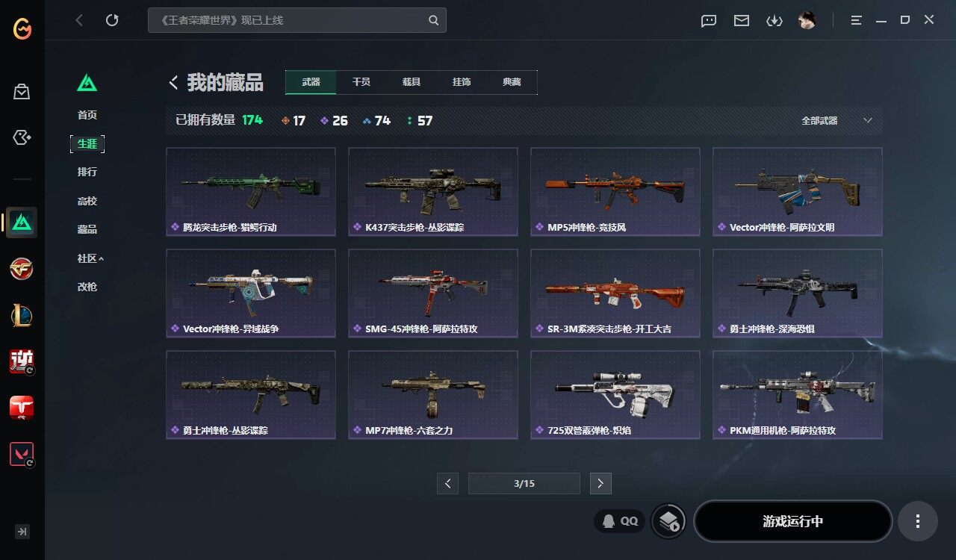Switch to the 干员 tab
The image size is (956, 560).
tap(361, 82)
